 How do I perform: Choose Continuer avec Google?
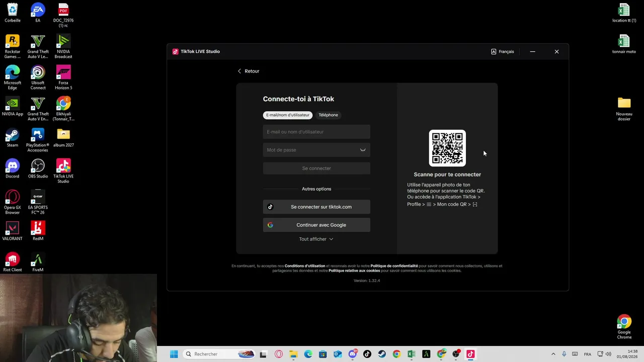click(316, 225)
